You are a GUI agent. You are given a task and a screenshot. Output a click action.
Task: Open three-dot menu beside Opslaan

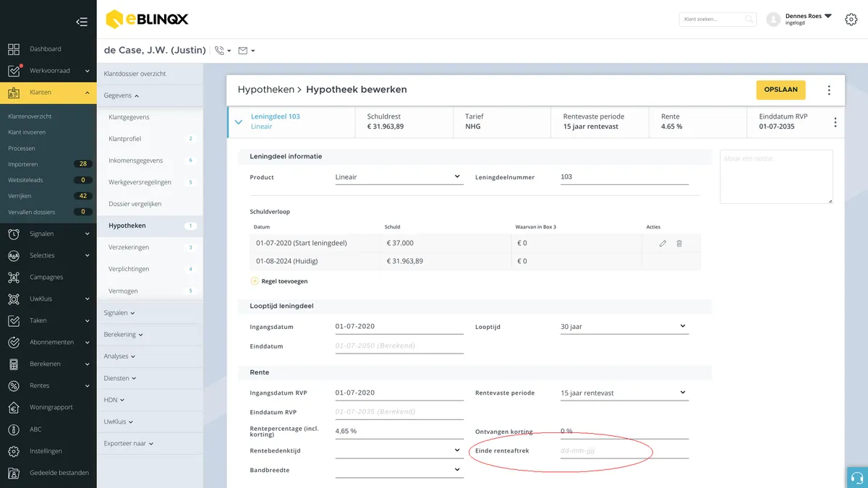click(829, 90)
